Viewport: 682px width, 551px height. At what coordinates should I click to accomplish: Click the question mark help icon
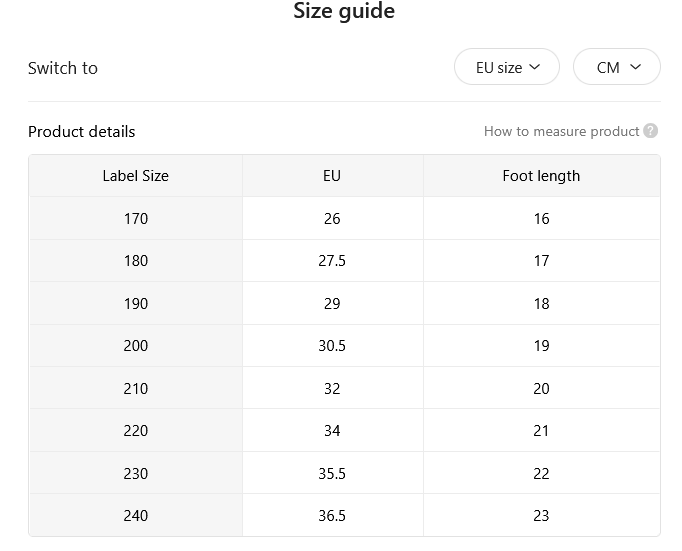click(650, 131)
